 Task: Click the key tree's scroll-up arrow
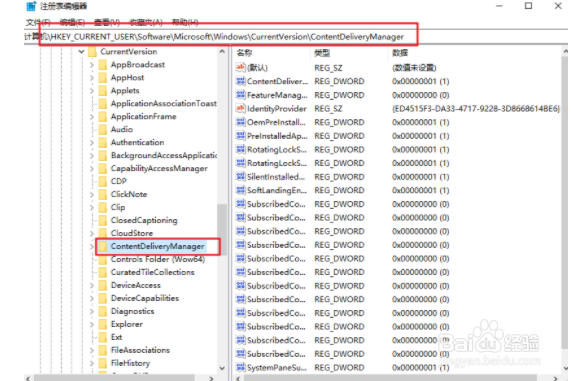[x=222, y=52]
